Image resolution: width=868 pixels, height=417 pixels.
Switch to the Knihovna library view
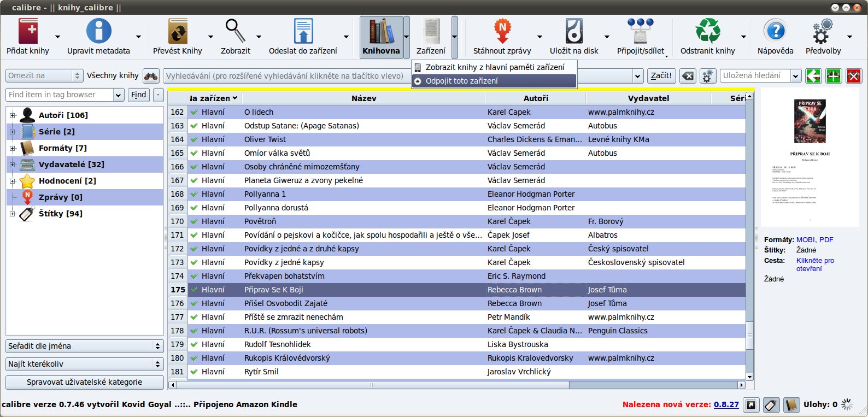click(x=381, y=37)
